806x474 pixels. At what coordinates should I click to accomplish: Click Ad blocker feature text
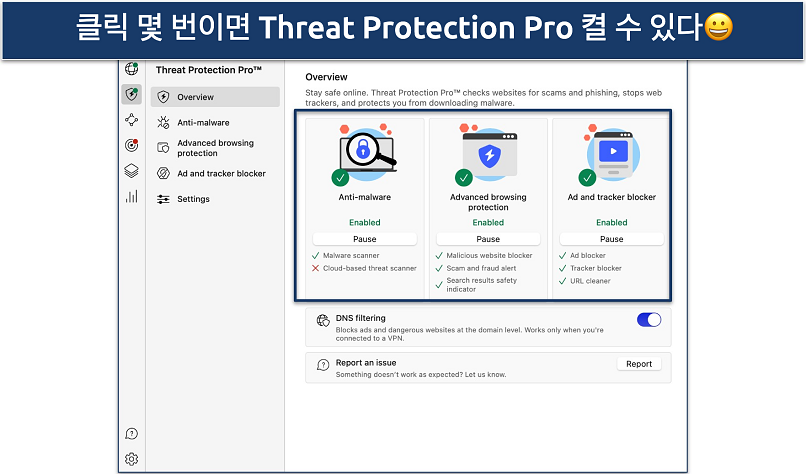click(x=588, y=256)
